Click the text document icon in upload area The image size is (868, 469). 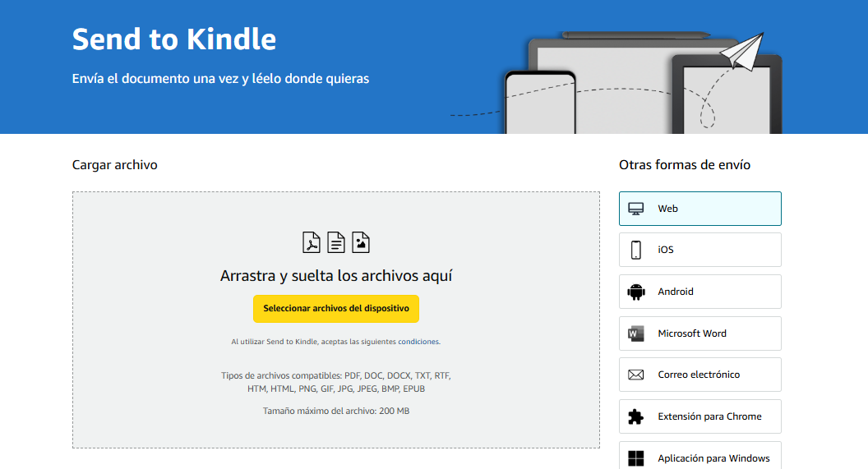336,242
